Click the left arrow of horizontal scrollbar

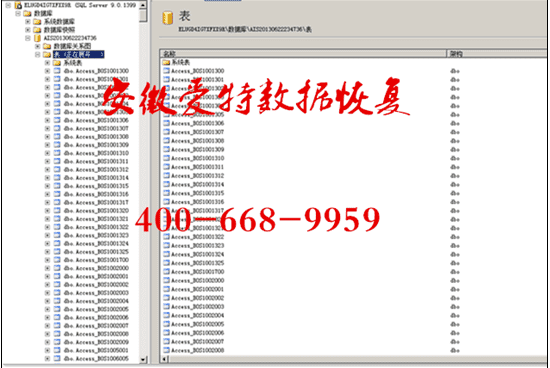coord(164,359)
